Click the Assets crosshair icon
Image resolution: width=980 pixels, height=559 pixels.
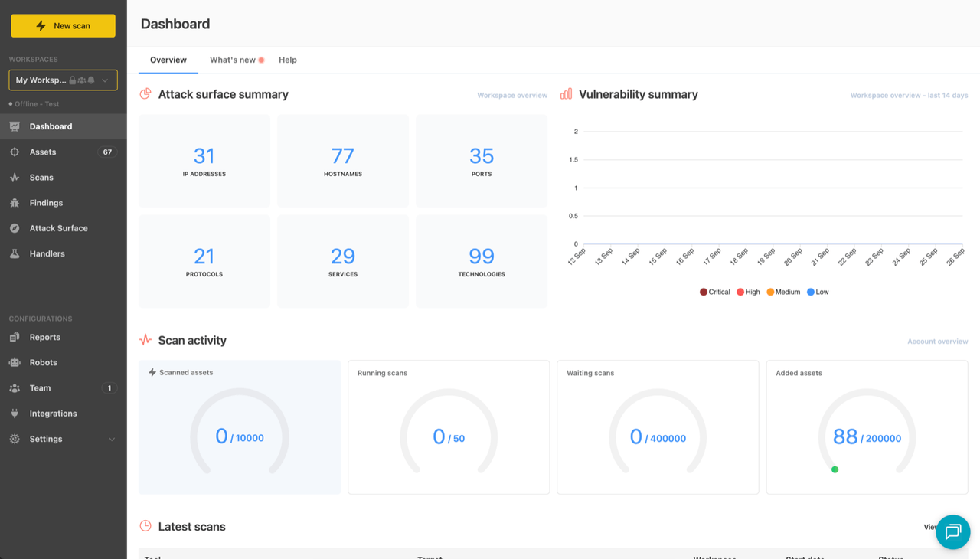[15, 152]
